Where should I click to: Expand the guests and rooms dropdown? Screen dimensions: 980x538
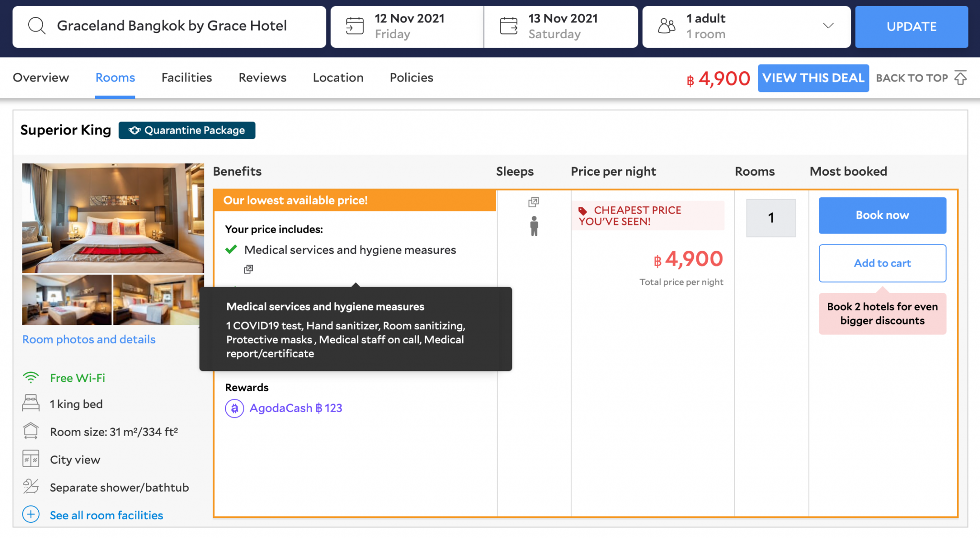tap(828, 26)
